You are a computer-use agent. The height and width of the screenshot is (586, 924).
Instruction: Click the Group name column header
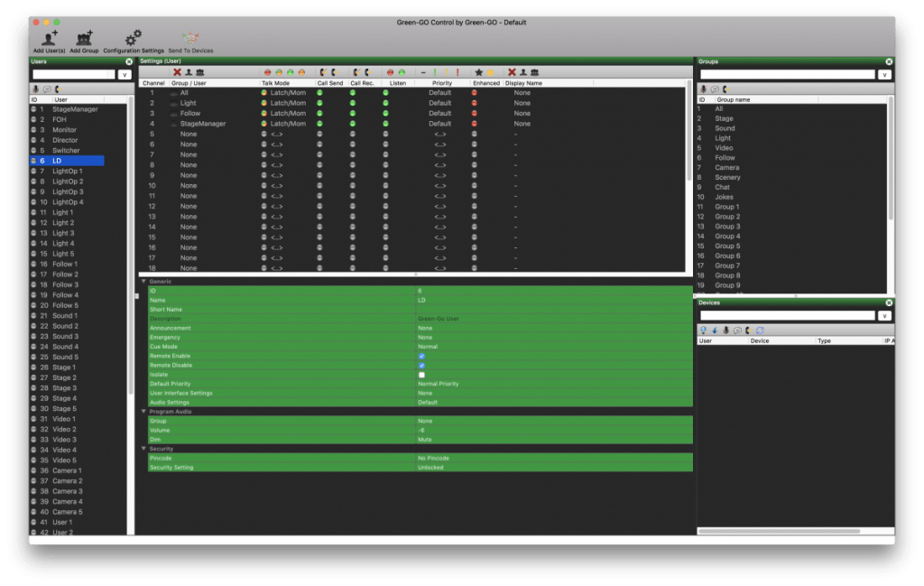(733, 99)
